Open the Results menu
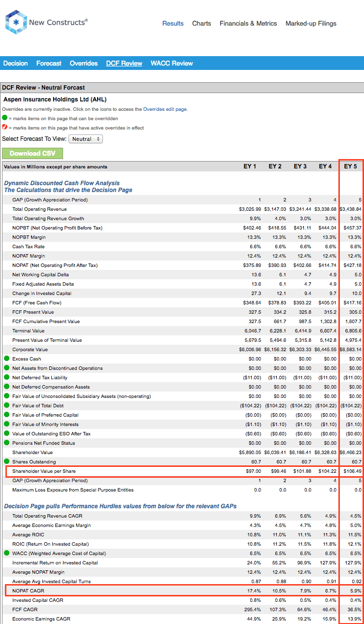 pos(173,23)
